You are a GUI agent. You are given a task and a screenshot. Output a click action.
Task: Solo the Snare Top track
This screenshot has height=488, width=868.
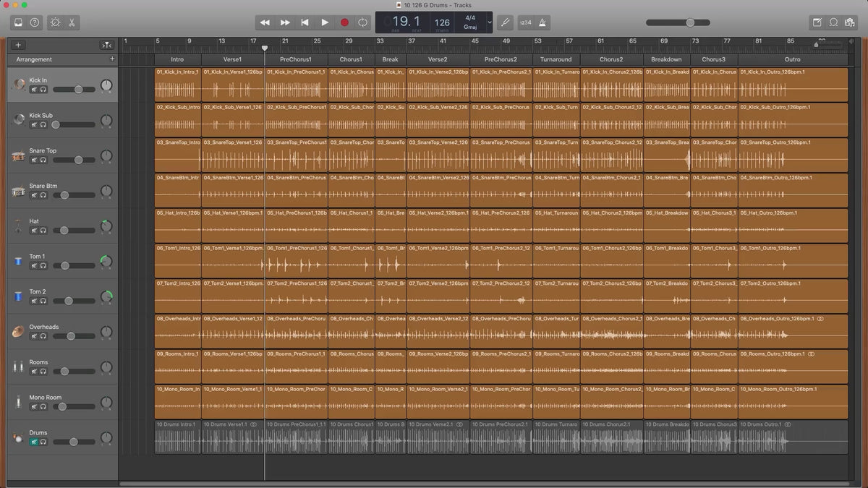(x=43, y=160)
